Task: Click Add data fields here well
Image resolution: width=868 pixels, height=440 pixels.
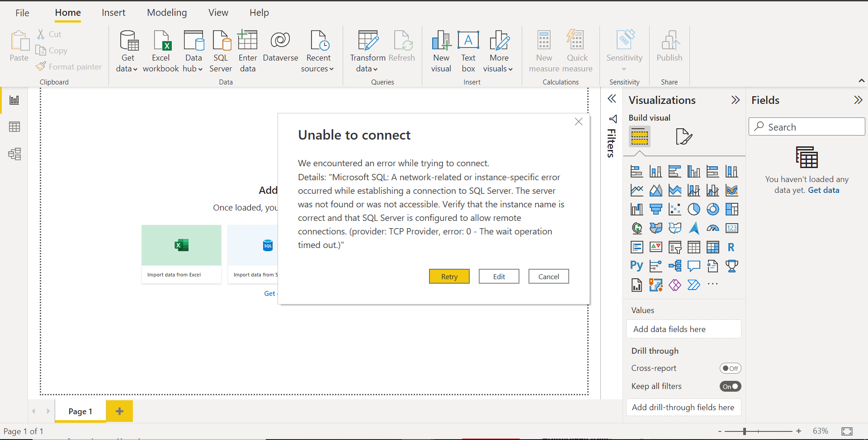Action: click(684, 329)
